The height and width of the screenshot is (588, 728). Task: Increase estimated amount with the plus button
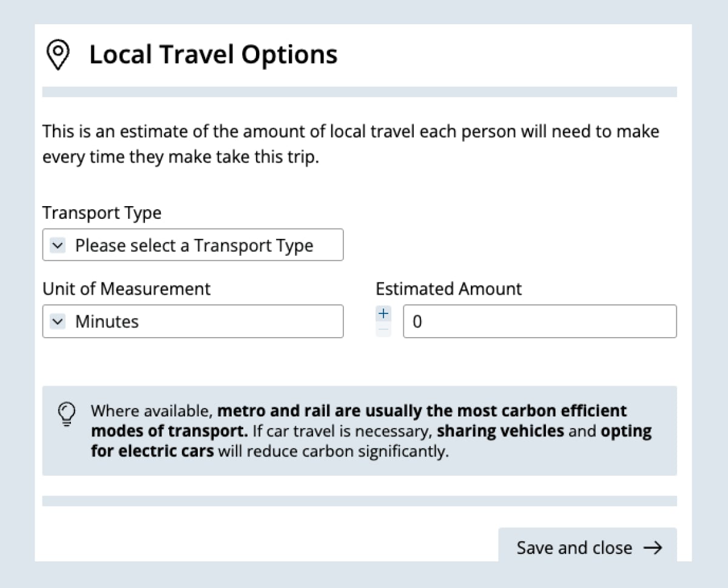[383, 314]
